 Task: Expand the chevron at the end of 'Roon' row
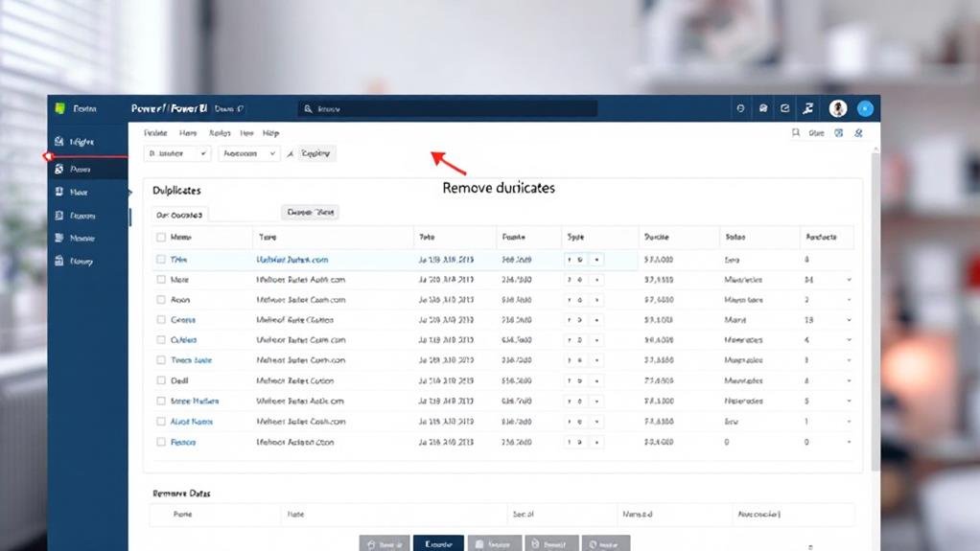pyautogui.click(x=849, y=300)
